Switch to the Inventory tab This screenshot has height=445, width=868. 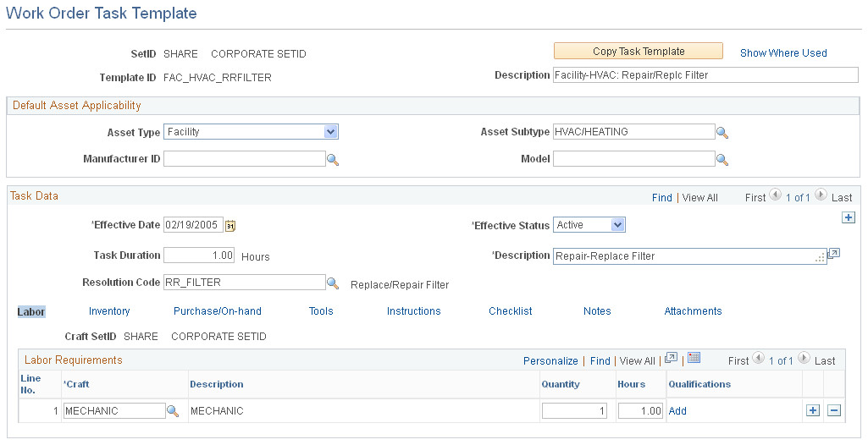click(109, 311)
